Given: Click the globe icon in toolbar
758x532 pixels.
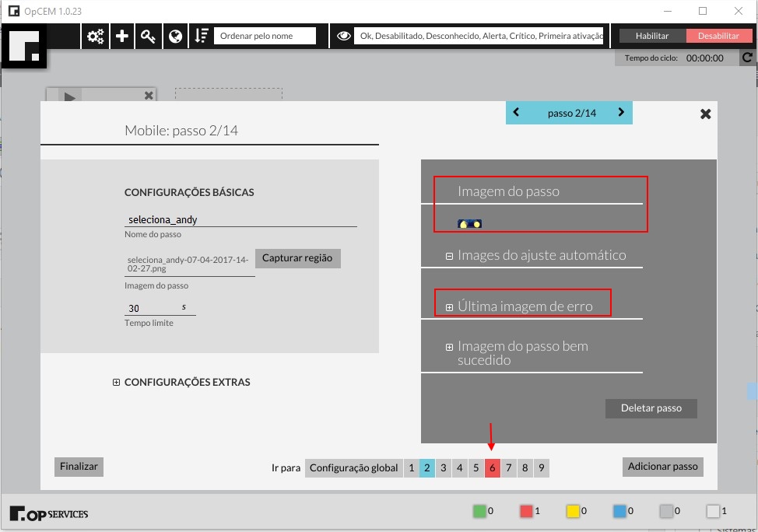Looking at the screenshot, I should [175, 37].
